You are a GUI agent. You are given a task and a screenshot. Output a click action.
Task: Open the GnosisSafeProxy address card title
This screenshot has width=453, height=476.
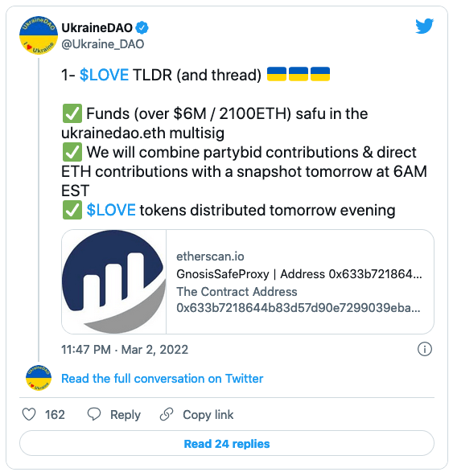pos(299,274)
